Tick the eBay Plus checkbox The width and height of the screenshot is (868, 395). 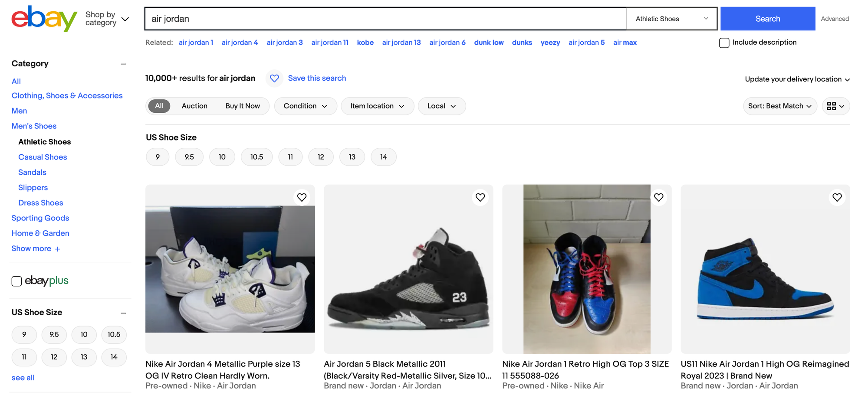coord(16,281)
